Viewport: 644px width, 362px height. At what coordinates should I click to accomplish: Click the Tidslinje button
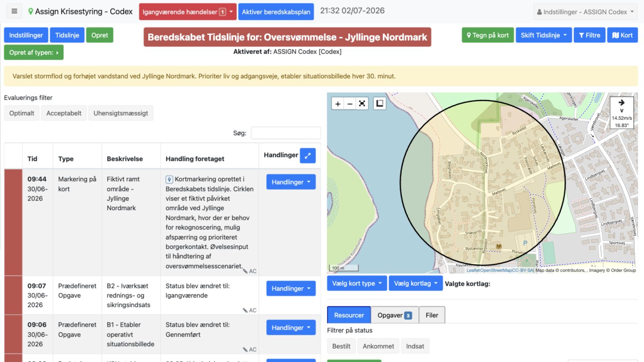point(67,35)
